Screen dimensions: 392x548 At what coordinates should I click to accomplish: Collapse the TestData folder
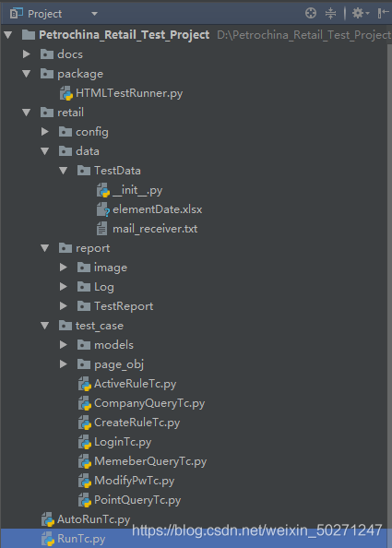(64, 171)
